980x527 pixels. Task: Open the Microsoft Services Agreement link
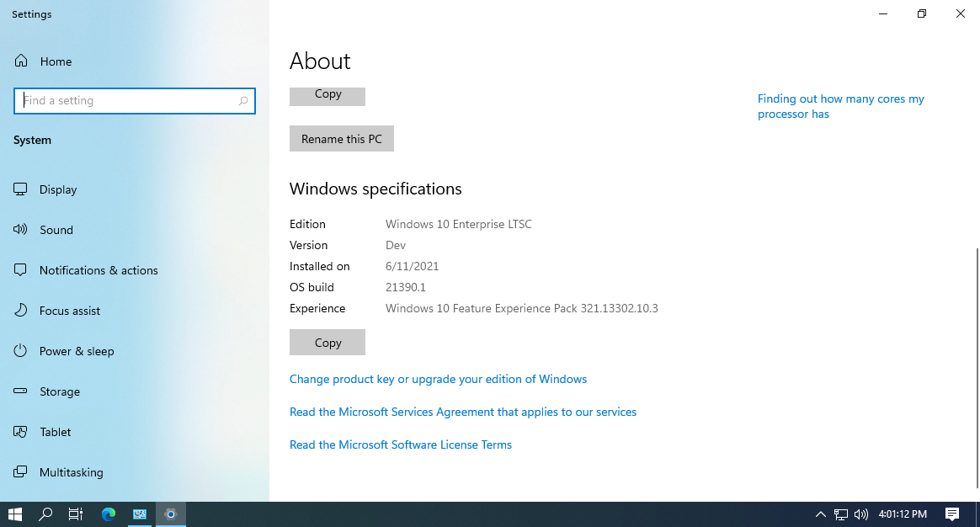click(x=463, y=412)
